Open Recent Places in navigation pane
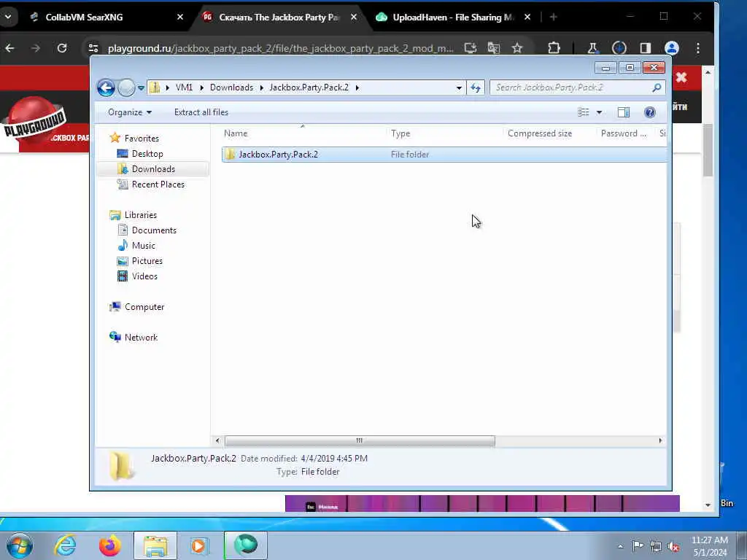This screenshot has width=747, height=560. (x=158, y=184)
